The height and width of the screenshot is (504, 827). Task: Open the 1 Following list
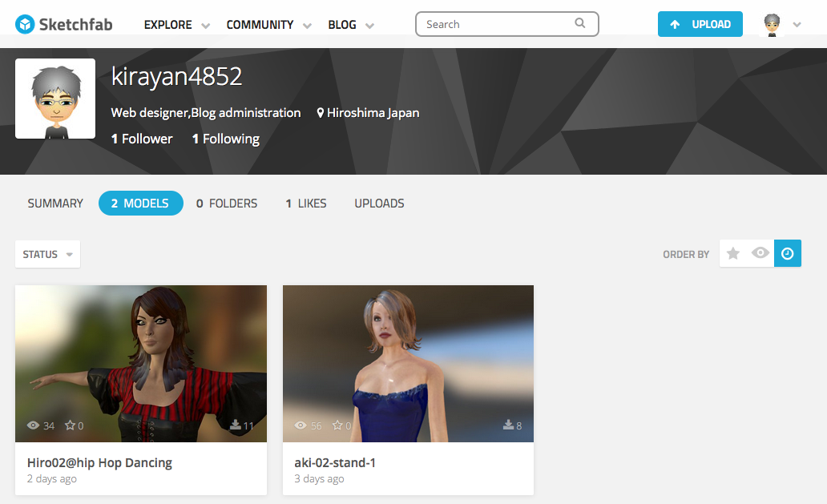[226, 139]
